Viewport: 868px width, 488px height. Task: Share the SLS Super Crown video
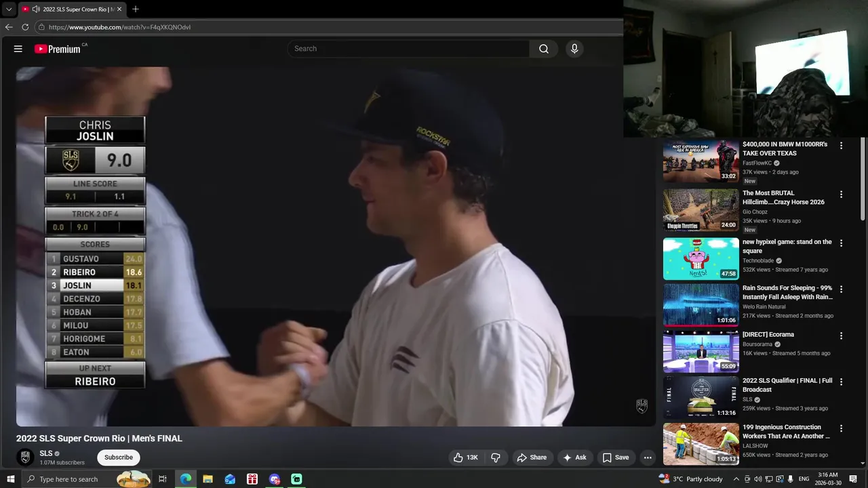(x=532, y=457)
